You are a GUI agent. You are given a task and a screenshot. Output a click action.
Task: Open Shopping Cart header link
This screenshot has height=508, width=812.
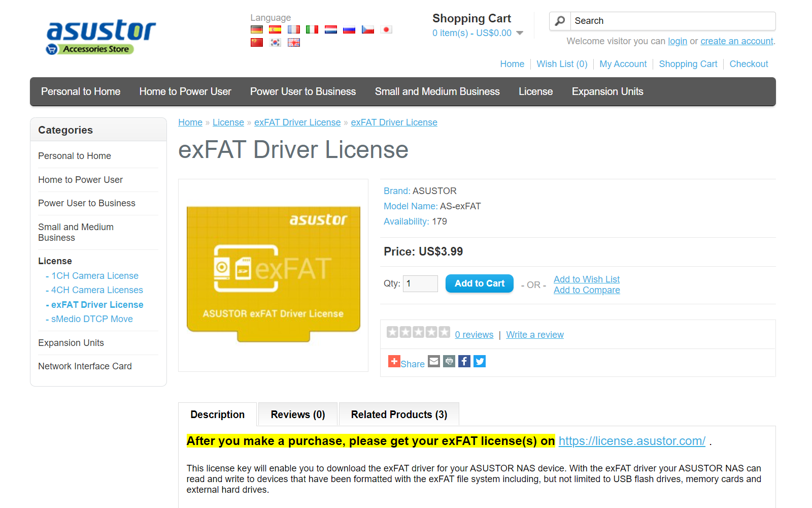[x=688, y=64]
